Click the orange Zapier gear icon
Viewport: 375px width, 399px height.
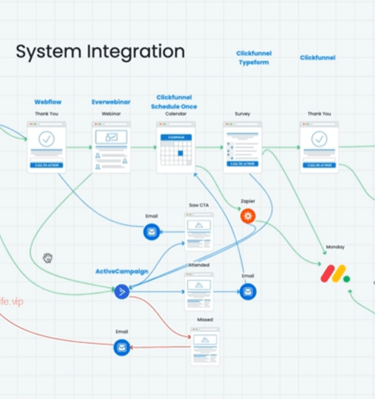[248, 216]
